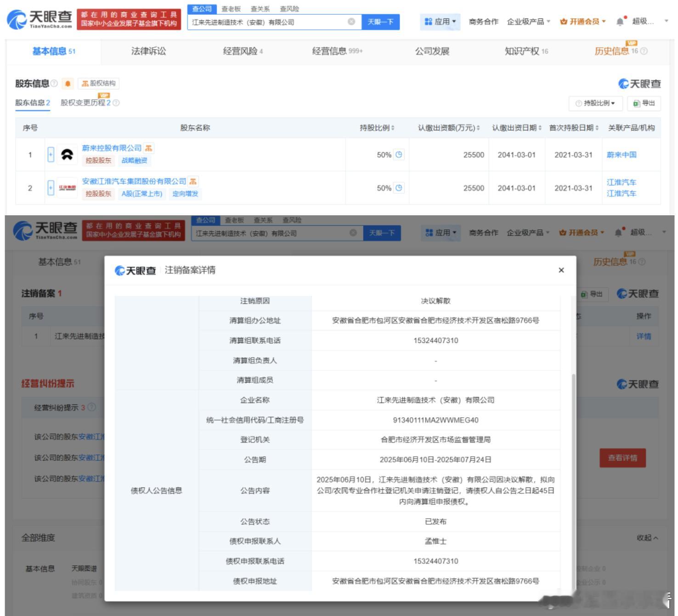
Task: Click the 江淮集团 logo in shareholder row 2
Action: [68, 188]
